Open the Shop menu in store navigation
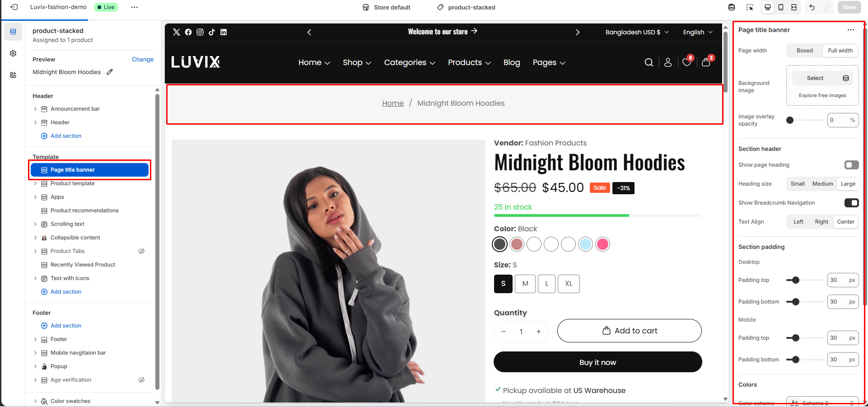 point(357,62)
